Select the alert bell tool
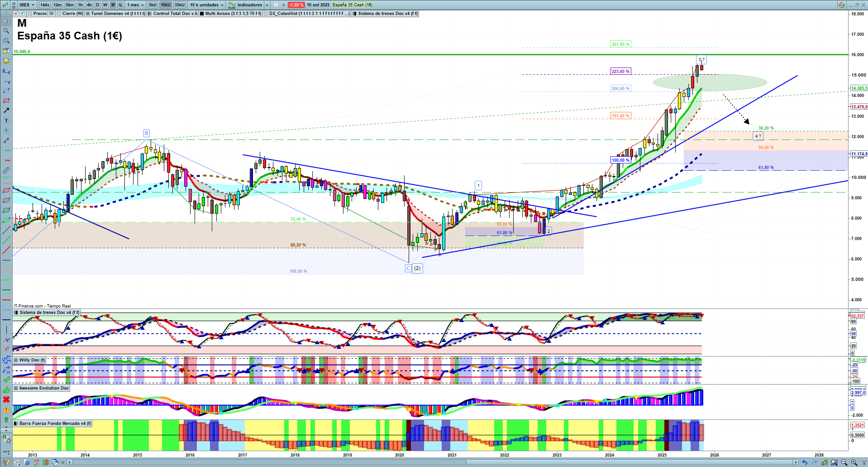This screenshot has height=467, width=868. pos(6,61)
